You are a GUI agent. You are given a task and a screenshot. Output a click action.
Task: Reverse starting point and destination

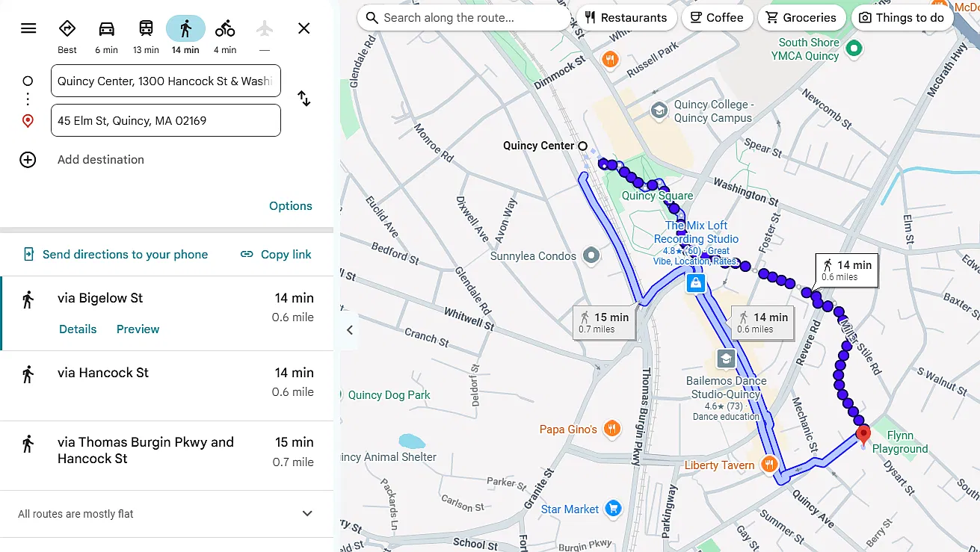pos(303,98)
